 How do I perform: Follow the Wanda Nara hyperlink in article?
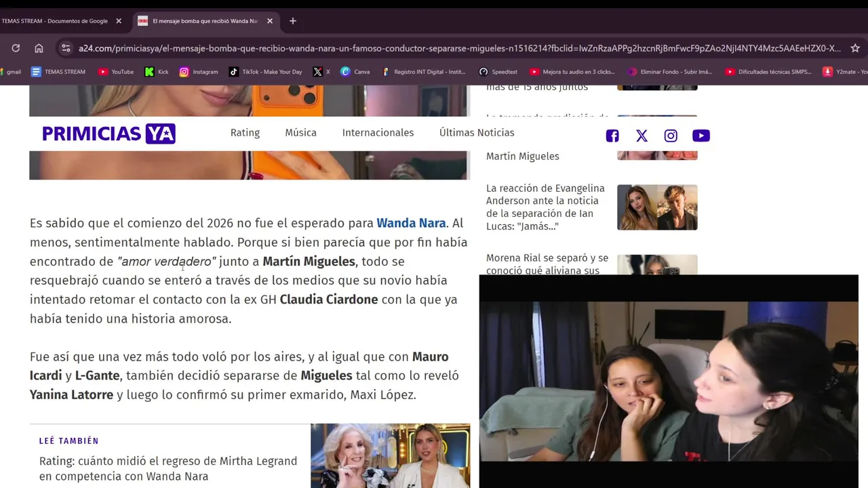tap(411, 223)
